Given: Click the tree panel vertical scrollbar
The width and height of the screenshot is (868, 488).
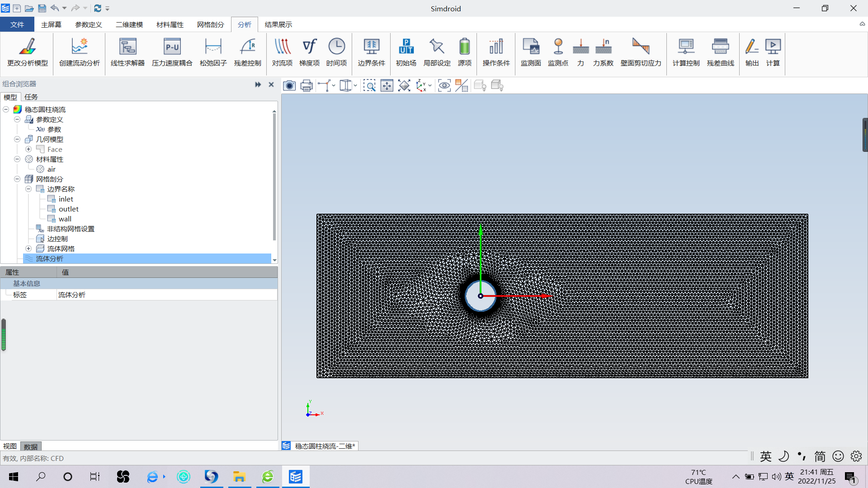Looking at the screenshot, I should pos(274,176).
